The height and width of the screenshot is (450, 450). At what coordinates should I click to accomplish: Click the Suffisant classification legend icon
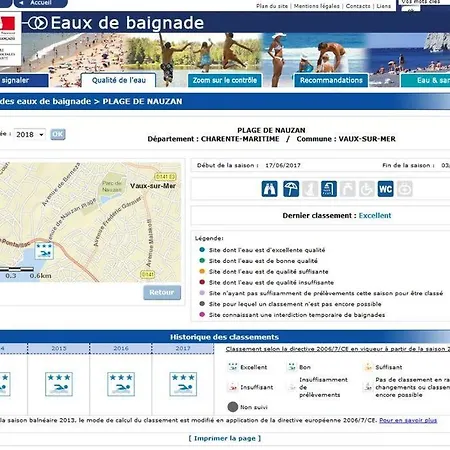point(368,367)
